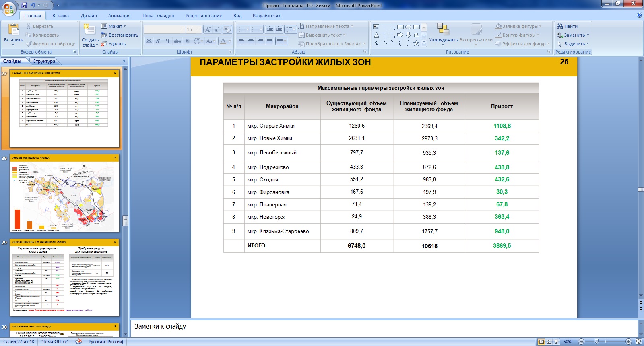Screen dimensions: 644x346
Task: Paste from clipboard using Вставить
Action: 13,35
